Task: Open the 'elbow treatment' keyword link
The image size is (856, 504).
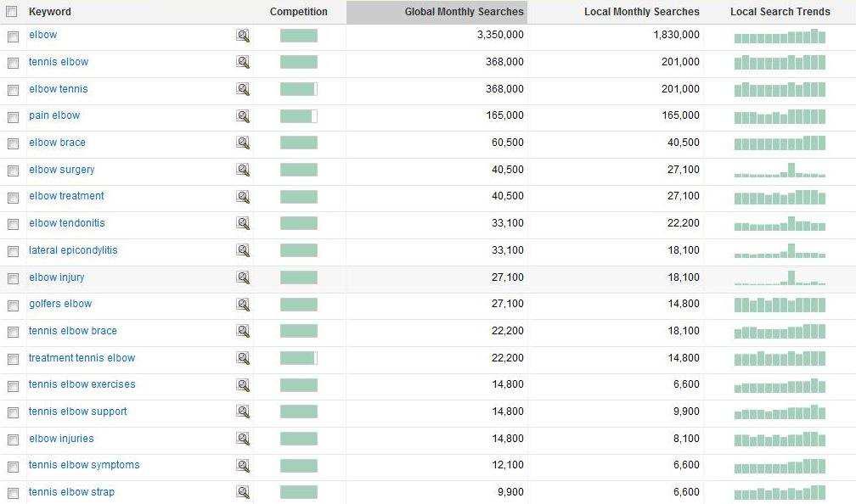Action: (66, 196)
